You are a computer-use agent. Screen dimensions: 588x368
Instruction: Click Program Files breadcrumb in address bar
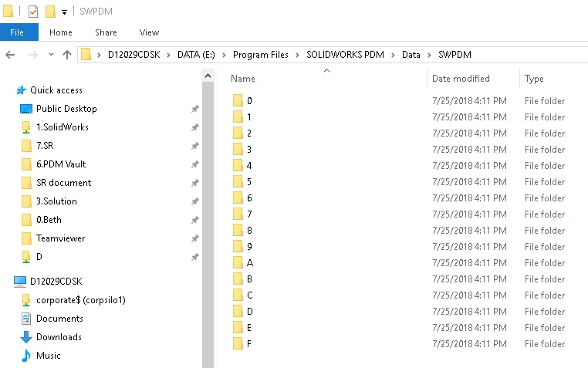pyautogui.click(x=261, y=55)
